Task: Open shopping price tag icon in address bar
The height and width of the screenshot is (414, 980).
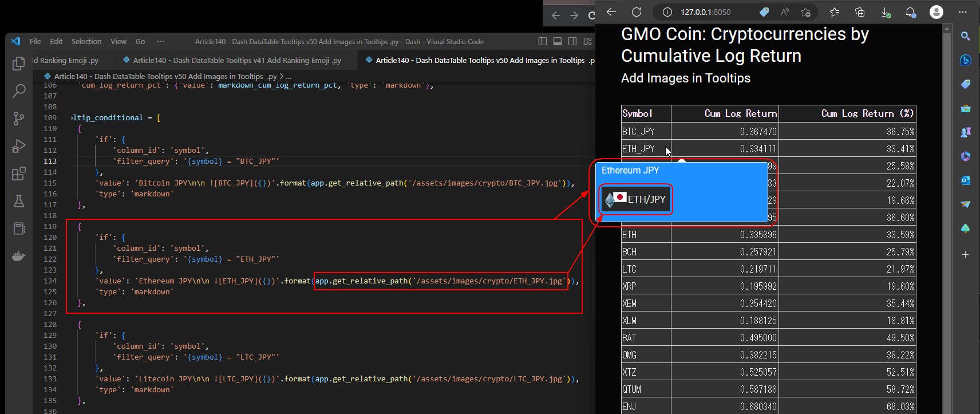Action: click(x=764, y=12)
